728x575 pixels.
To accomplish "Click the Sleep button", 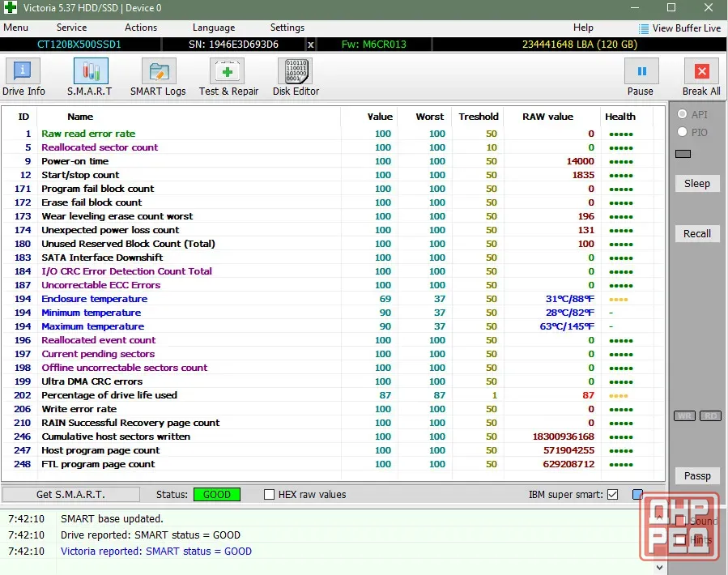I will click(x=697, y=184).
